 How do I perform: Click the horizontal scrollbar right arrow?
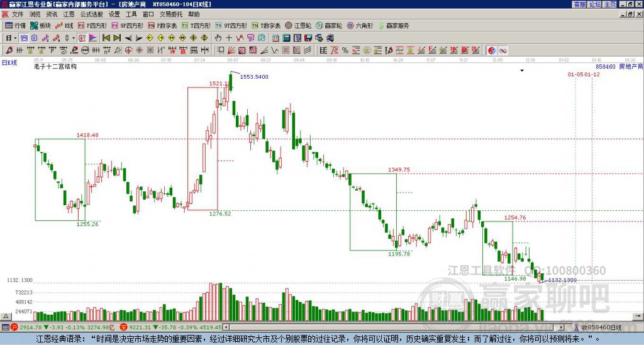(x=562, y=327)
